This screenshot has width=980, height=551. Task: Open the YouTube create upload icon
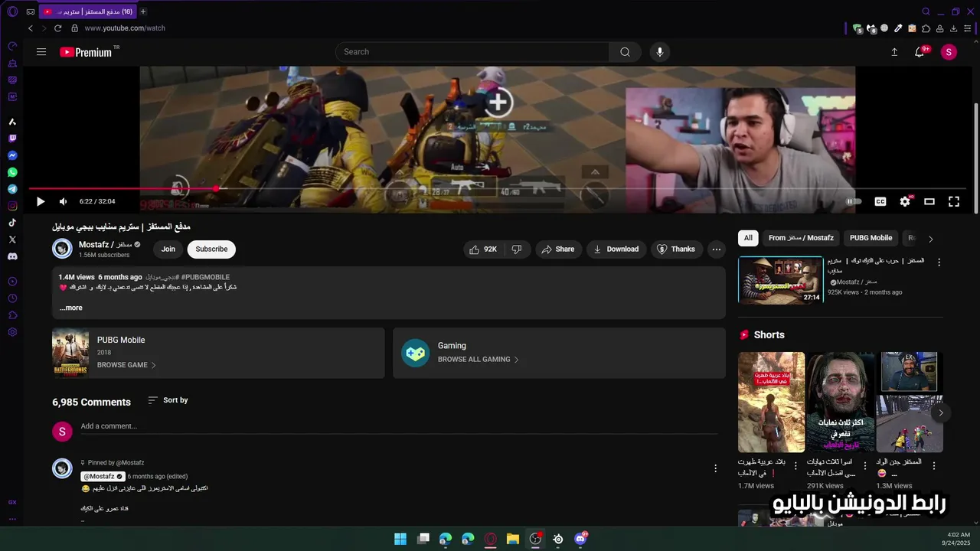894,52
